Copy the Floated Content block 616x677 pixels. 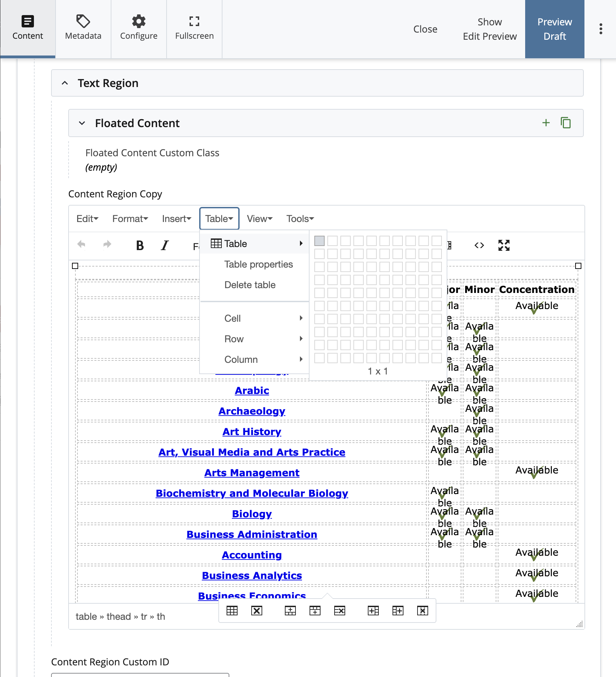click(x=566, y=123)
